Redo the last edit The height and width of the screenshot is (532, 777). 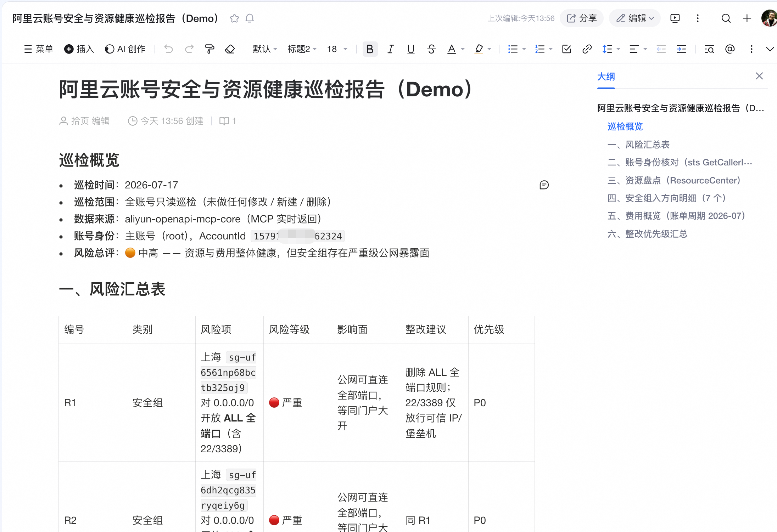tap(189, 49)
